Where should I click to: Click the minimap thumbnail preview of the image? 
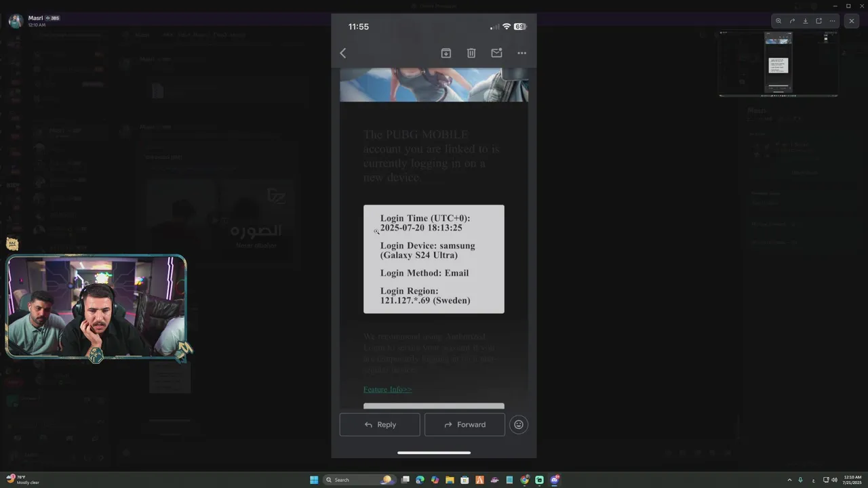(778, 64)
